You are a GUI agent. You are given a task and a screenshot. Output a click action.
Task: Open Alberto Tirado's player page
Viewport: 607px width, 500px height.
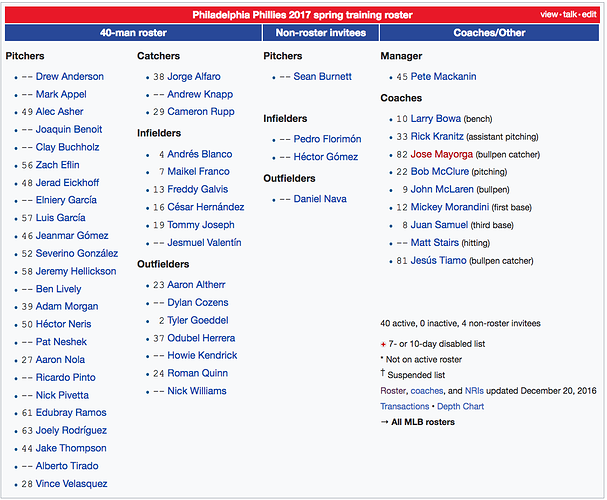67,466
